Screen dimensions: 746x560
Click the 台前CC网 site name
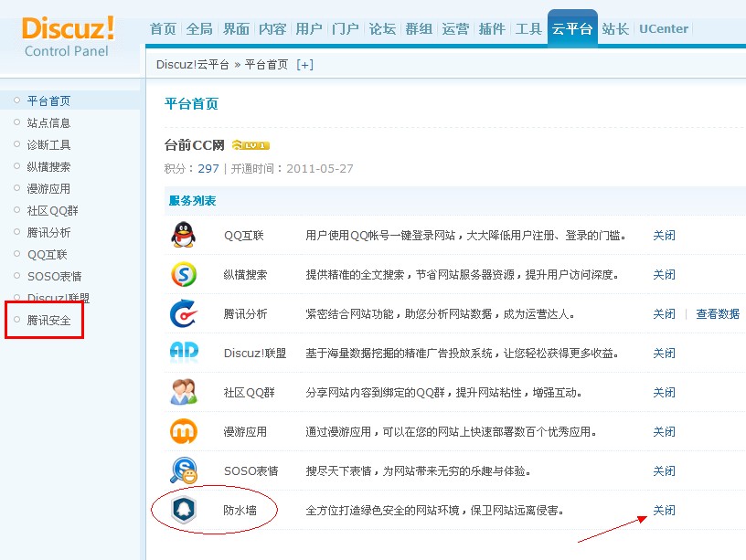(194, 145)
